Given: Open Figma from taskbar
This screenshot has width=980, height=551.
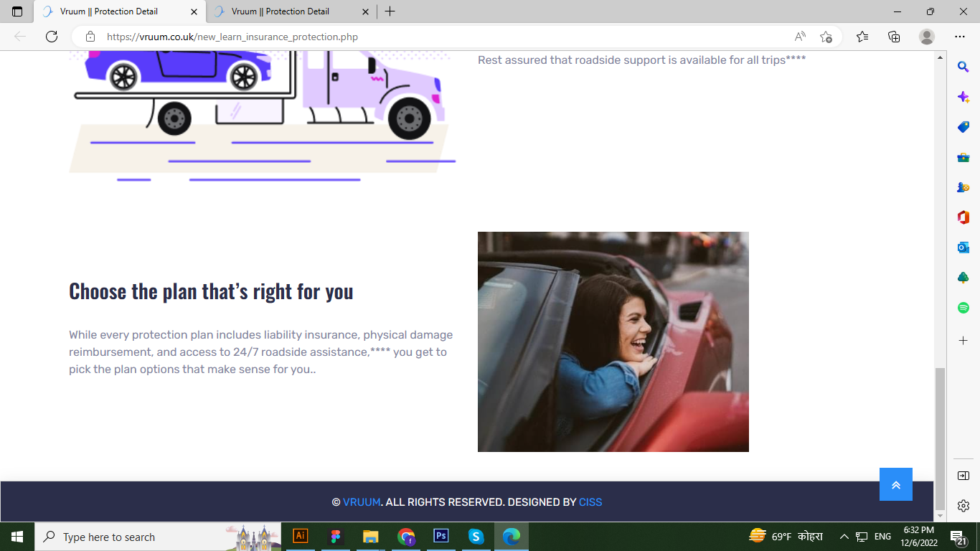Looking at the screenshot, I should pyautogui.click(x=335, y=536).
